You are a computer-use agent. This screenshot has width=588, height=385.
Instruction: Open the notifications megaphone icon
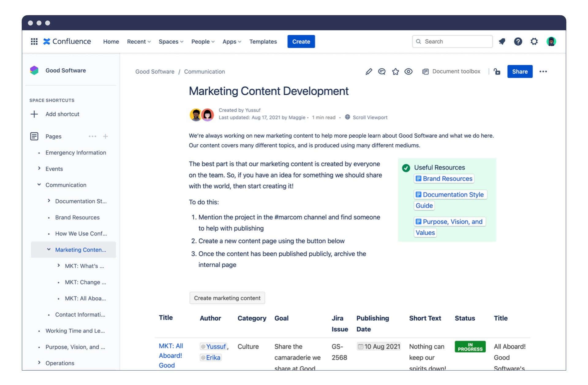point(502,41)
